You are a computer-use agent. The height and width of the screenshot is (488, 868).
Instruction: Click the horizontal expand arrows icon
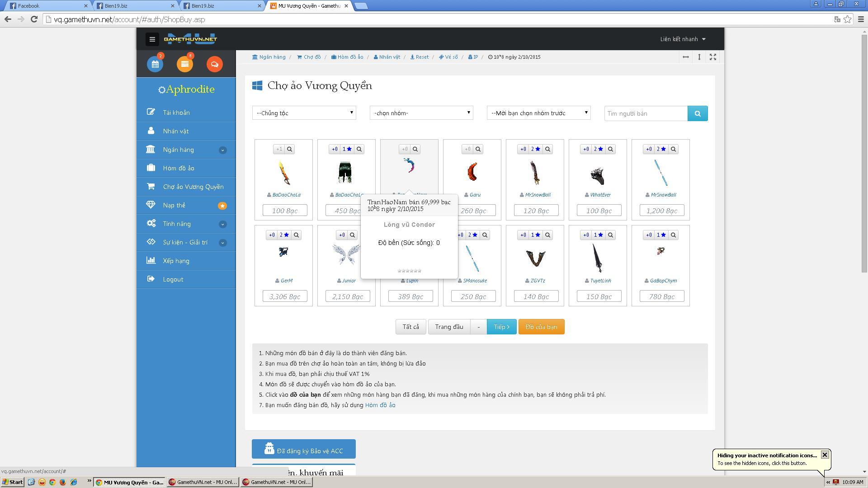686,57
